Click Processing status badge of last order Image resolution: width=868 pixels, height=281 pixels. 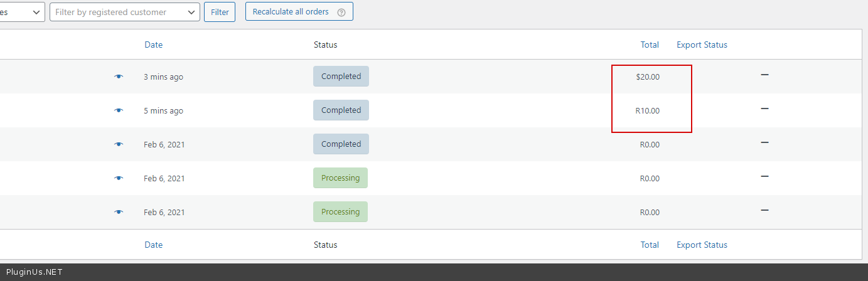tap(340, 212)
